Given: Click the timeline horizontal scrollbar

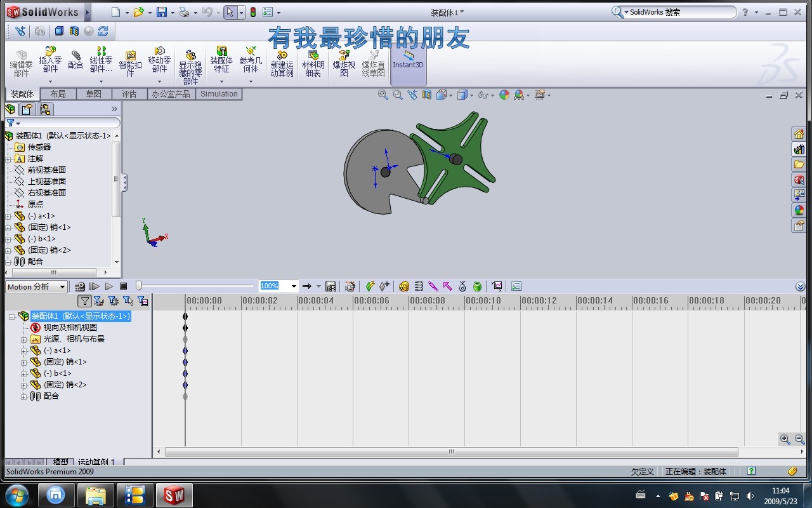Looking at the screenshot, I should point(451,452).
